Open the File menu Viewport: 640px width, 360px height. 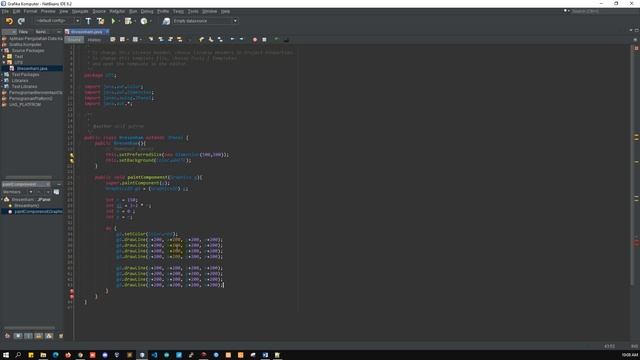(5, 11)
